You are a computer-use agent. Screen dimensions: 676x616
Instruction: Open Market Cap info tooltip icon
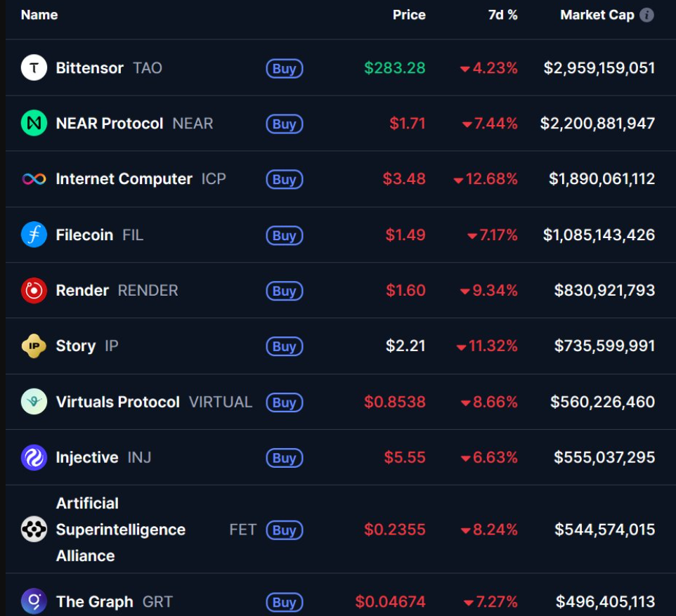tap(646, 15)
